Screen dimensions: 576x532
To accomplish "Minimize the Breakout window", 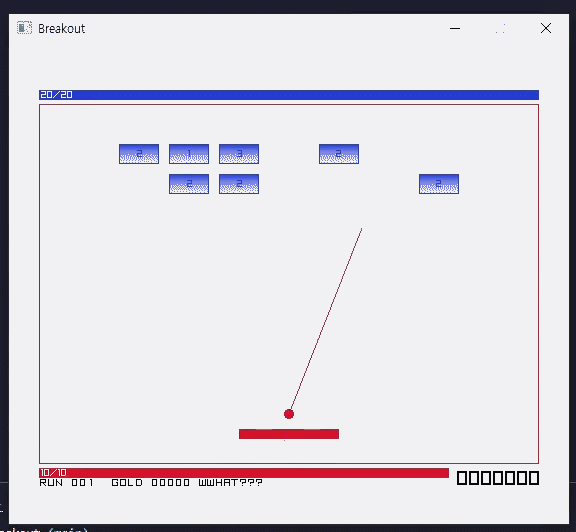I will [455, 28].
